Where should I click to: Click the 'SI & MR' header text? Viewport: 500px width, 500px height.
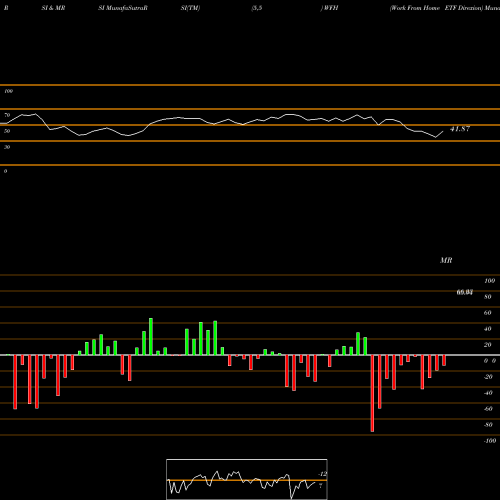coord(53,8)
